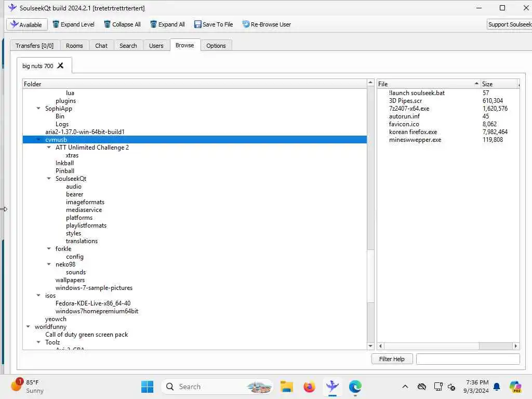Select the file 7z2407-x64.exe
Image resolution: width=532 pixels, height=399 pixels.
pos(409,109)
